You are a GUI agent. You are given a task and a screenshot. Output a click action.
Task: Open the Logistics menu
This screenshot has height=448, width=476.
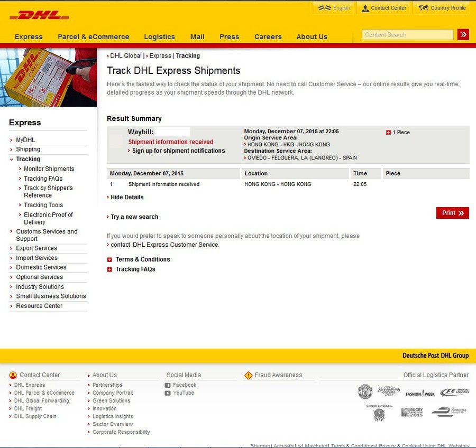point(159,36)
